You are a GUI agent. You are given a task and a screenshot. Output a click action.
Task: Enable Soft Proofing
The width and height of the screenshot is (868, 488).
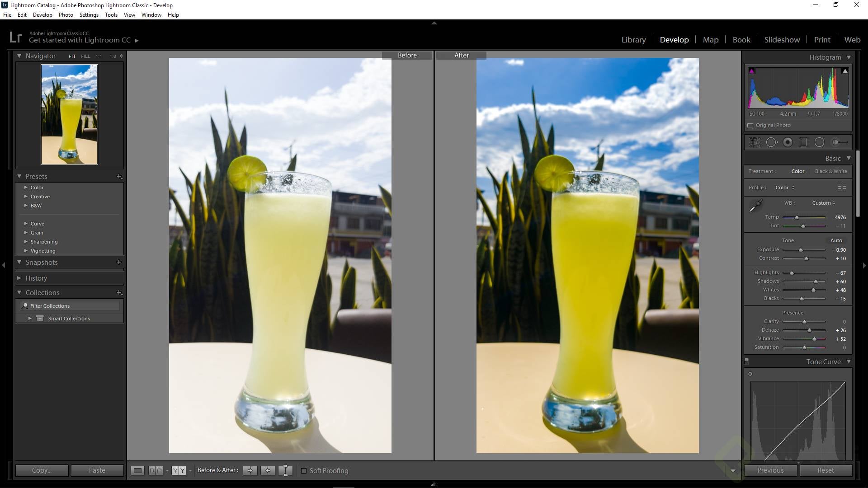pos(304,470)
